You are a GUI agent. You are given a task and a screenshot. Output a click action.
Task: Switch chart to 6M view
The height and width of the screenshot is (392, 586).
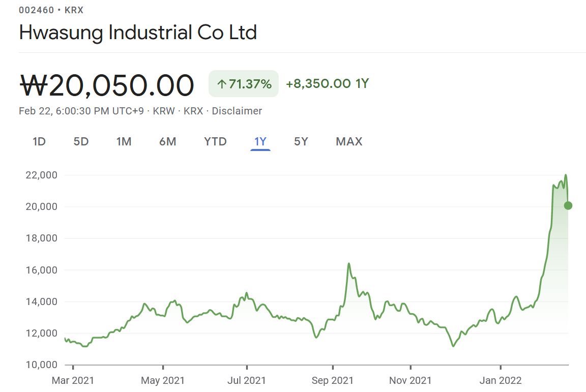click(x=167, y=141)
